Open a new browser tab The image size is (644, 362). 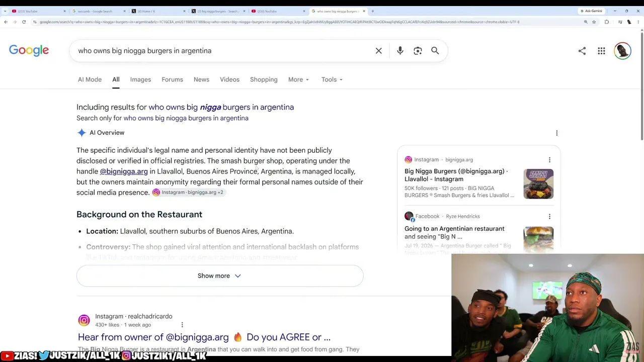(373, 11)
